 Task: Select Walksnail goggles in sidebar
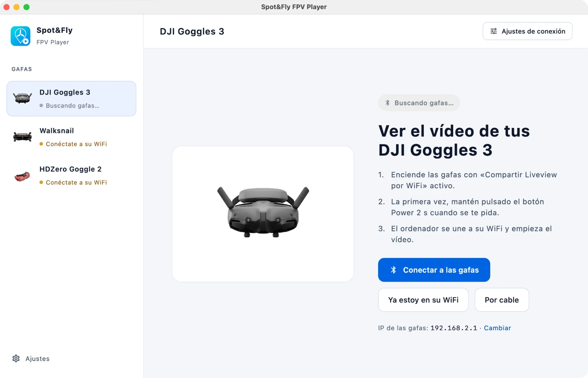(x=71, y=137)
